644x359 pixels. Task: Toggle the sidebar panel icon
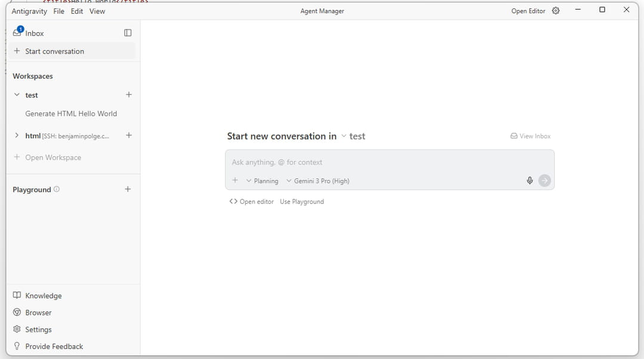pos(128,33)
